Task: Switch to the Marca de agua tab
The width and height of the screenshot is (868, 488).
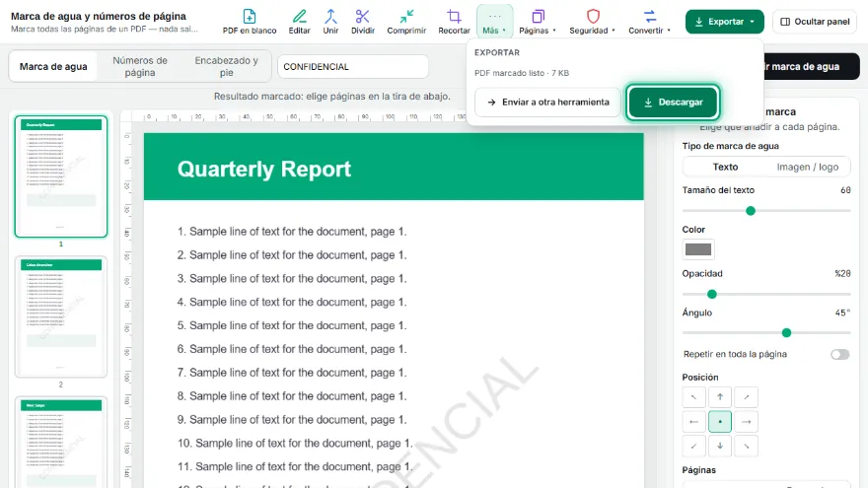Action: coord(53,66)
